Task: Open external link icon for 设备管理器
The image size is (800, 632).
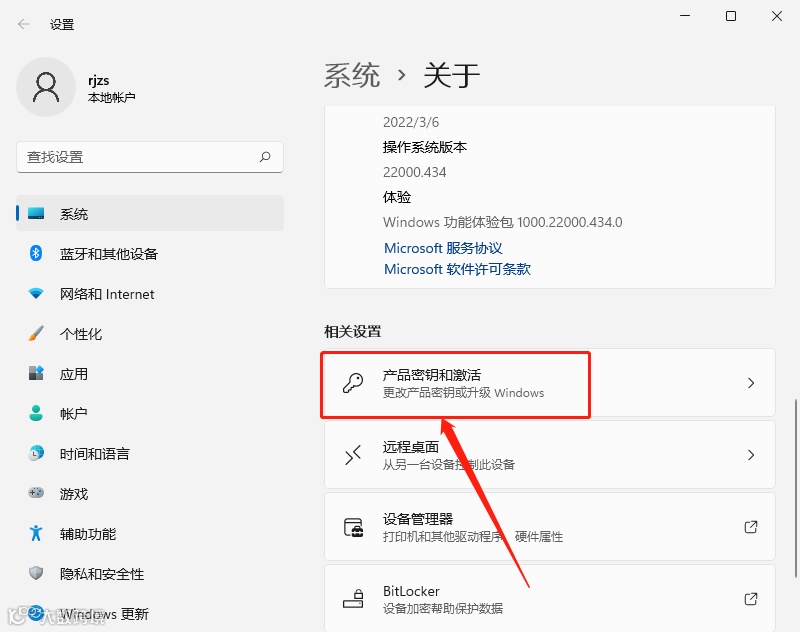Action: pos(751,527)
